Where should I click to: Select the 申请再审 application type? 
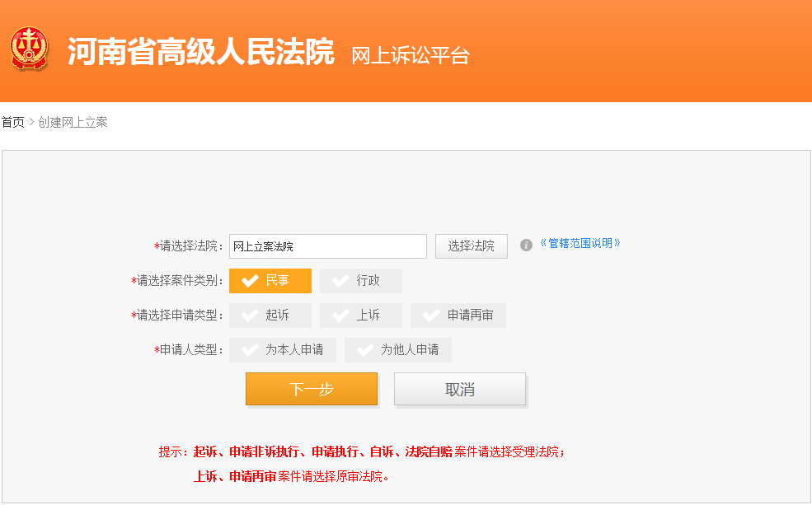pos(458,315)
